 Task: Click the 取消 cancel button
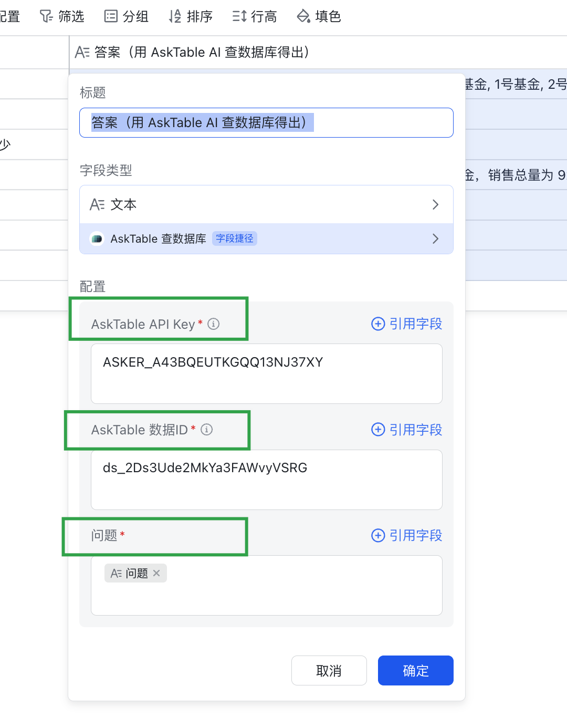tap(329, 670)
